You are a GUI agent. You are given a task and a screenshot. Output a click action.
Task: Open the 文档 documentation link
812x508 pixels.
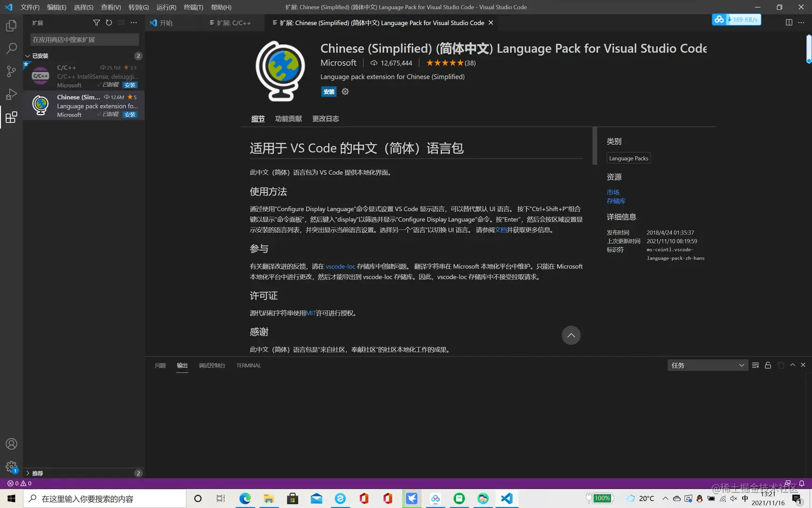tap(501, 230)
